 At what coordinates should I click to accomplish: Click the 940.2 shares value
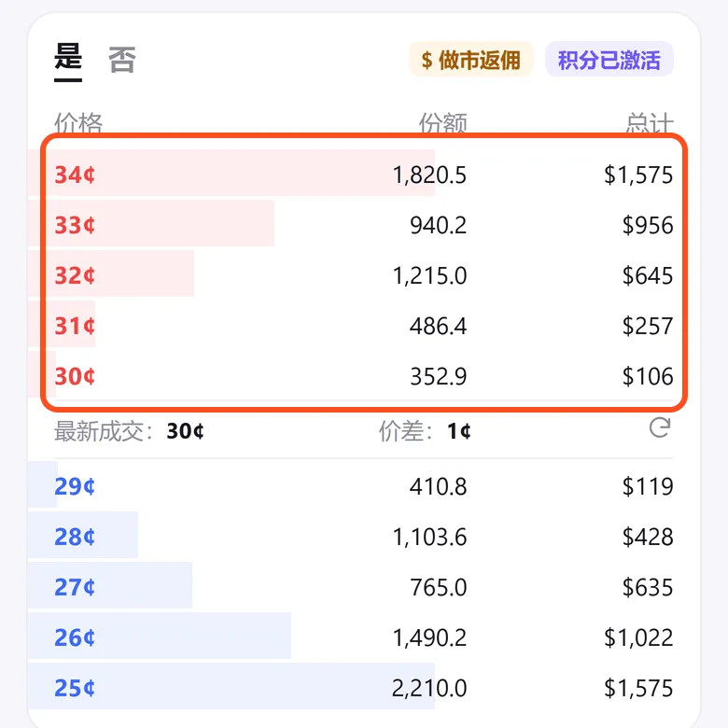tap(439, 226)
